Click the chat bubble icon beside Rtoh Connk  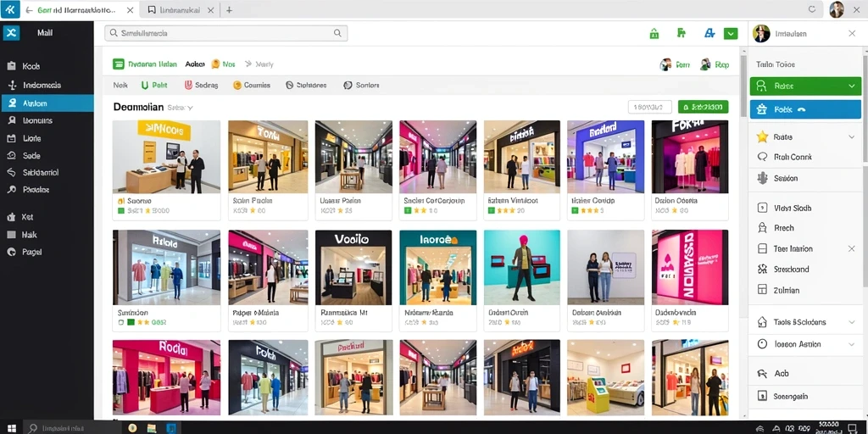(762, 157)
